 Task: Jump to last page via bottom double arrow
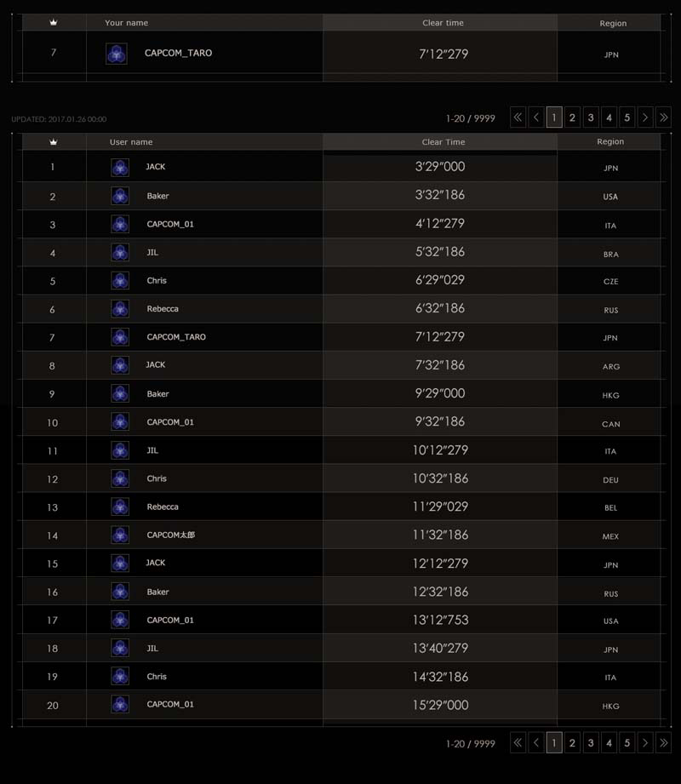663,742
